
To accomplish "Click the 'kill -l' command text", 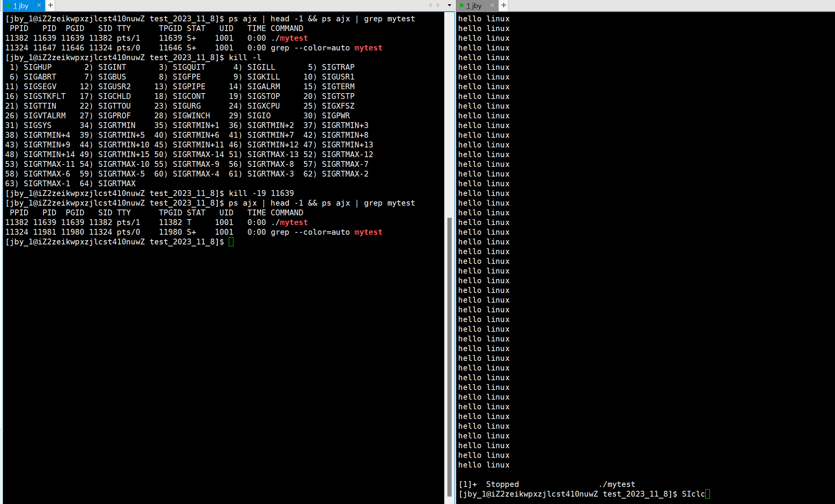I will [x=245, y=57].
